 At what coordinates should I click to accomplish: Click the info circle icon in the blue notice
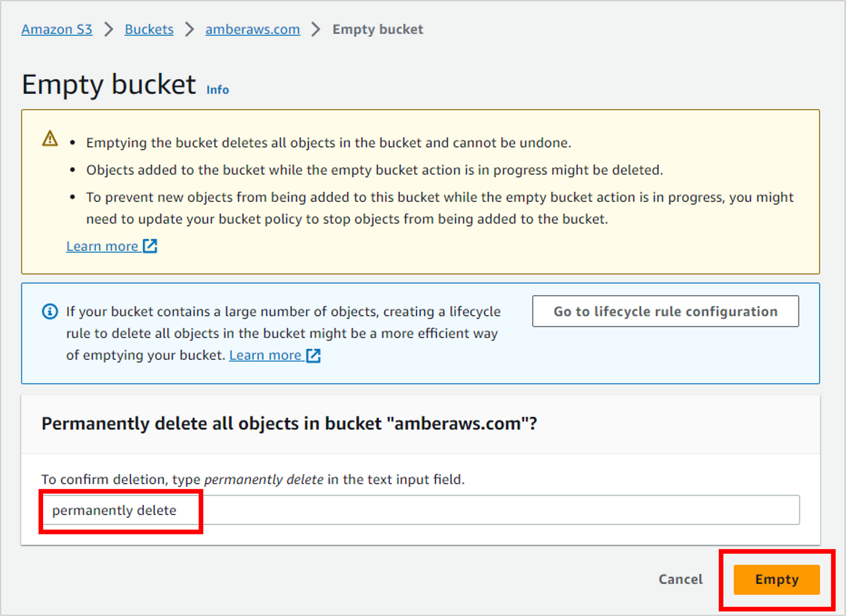coord(50,312)
